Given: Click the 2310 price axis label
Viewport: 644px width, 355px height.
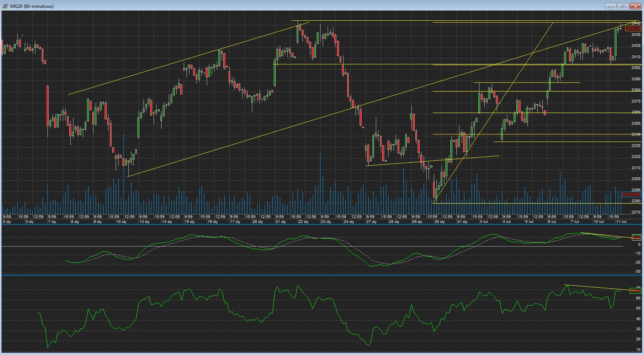Looking at the screenshot, I should pyautogui.click(x=636, y=168).
